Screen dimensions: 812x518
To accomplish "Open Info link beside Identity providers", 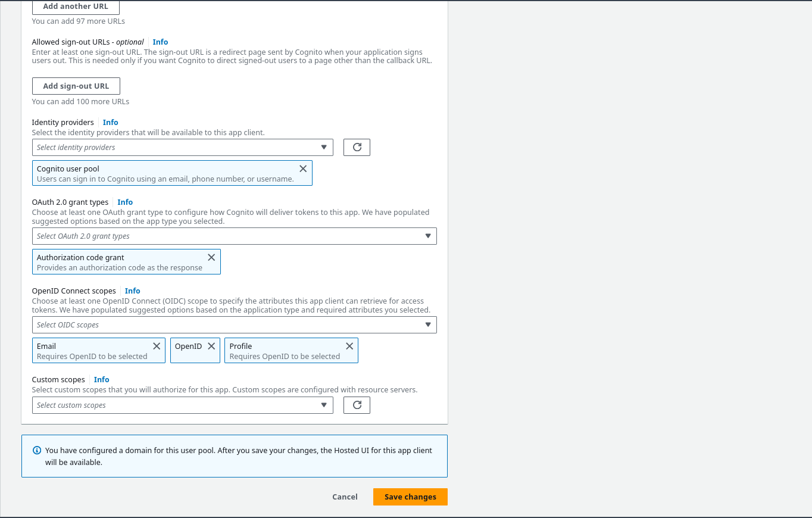I will 110,122.
